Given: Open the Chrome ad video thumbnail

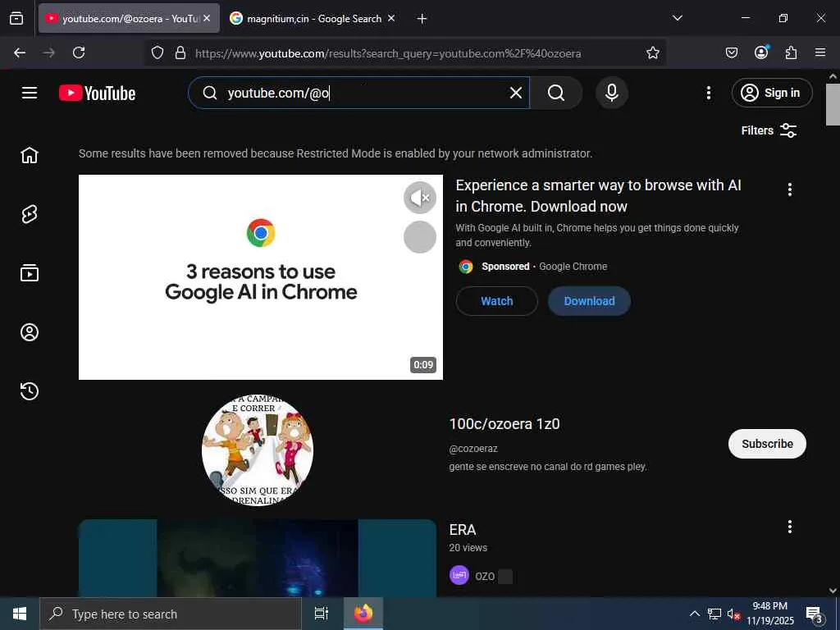Looking at the screenshot, I should tap(260, 277).
